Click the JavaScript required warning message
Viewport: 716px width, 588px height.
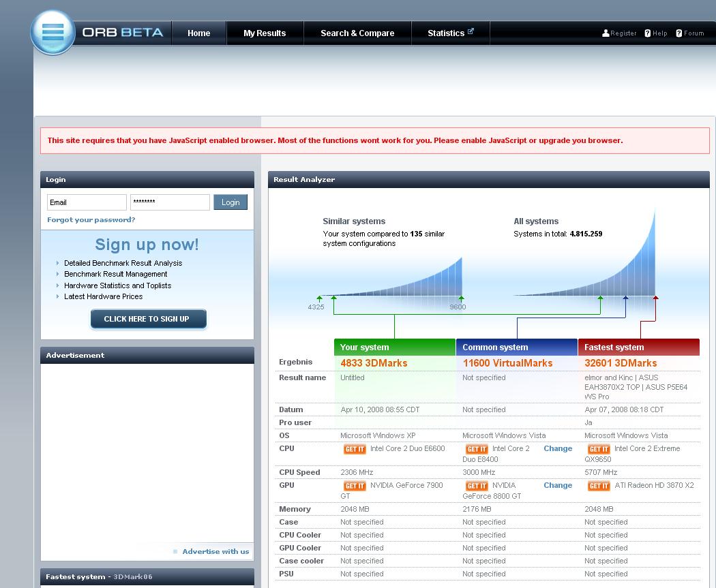[x=375, y=140]
